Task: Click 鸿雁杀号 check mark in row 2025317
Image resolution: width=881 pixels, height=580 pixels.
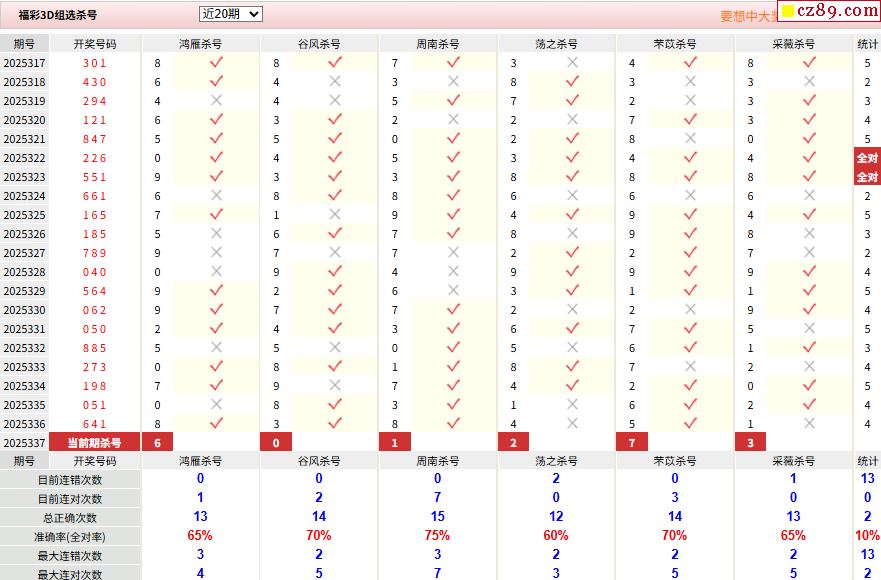Action: click(216, 63)
